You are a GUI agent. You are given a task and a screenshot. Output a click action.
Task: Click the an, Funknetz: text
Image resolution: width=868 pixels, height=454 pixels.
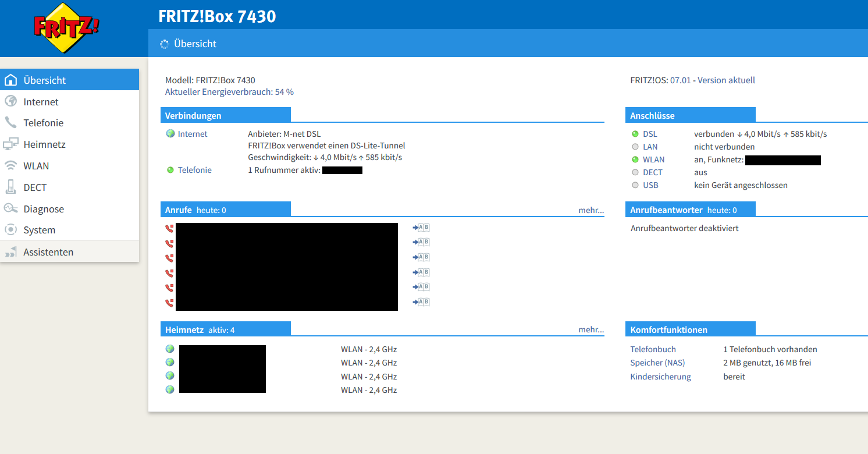(719, 159)
